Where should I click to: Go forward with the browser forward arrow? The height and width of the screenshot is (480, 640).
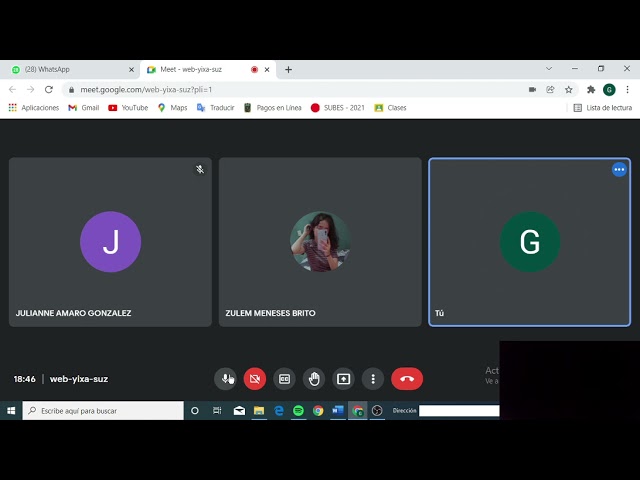point(31,89)
